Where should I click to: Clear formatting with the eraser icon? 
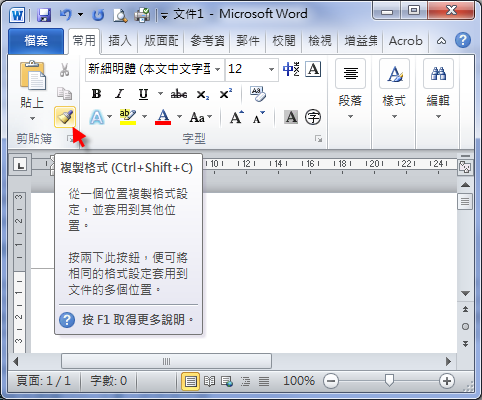click(258, 94)
